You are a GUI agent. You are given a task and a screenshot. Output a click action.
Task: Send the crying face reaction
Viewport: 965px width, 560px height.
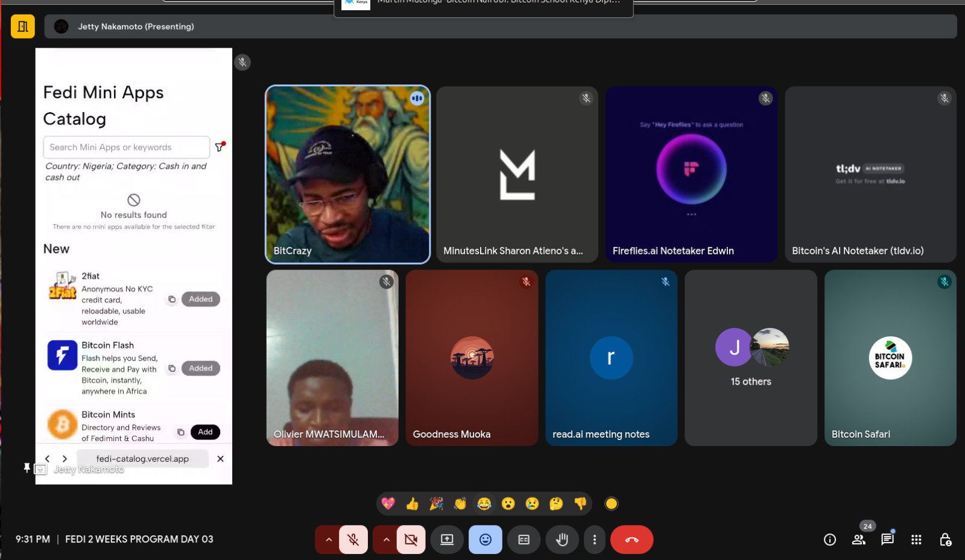[x=532, y=503]
